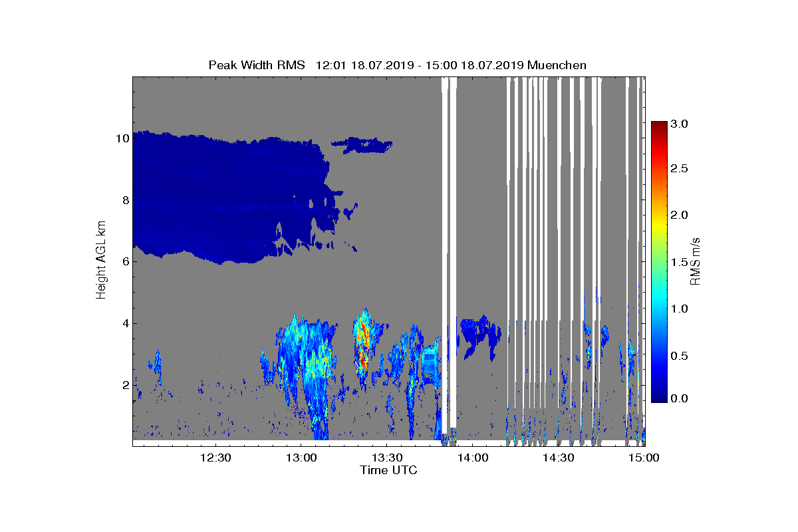The width and height of the screenshot is (798, 532).
Task: Click the colorbar value 3.0
Action: [680, 124]
